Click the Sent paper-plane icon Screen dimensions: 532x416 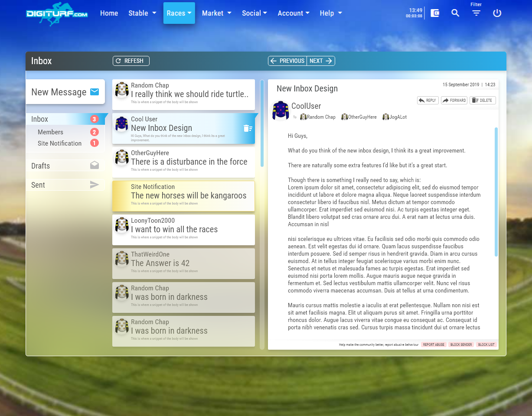pyautogui.click(x=95, y=185)
